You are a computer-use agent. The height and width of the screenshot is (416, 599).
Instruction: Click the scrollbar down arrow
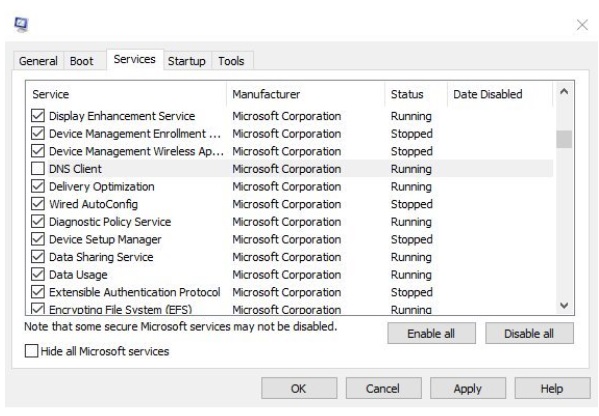coord(564,305)
